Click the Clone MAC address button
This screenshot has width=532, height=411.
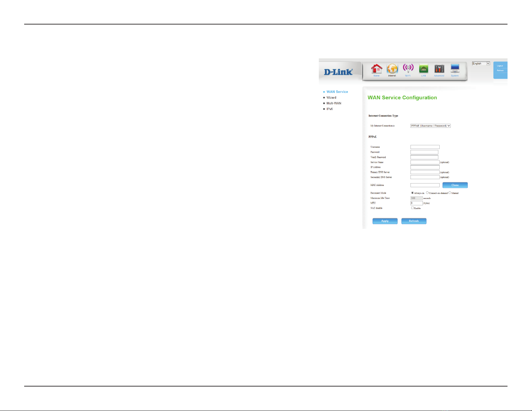coord(455,185)
